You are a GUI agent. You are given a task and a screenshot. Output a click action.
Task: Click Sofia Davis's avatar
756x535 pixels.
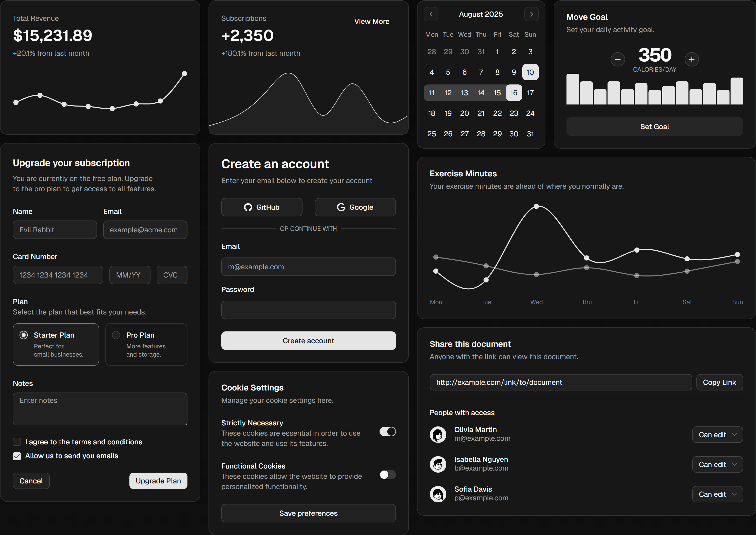click(x=438, y=494)
